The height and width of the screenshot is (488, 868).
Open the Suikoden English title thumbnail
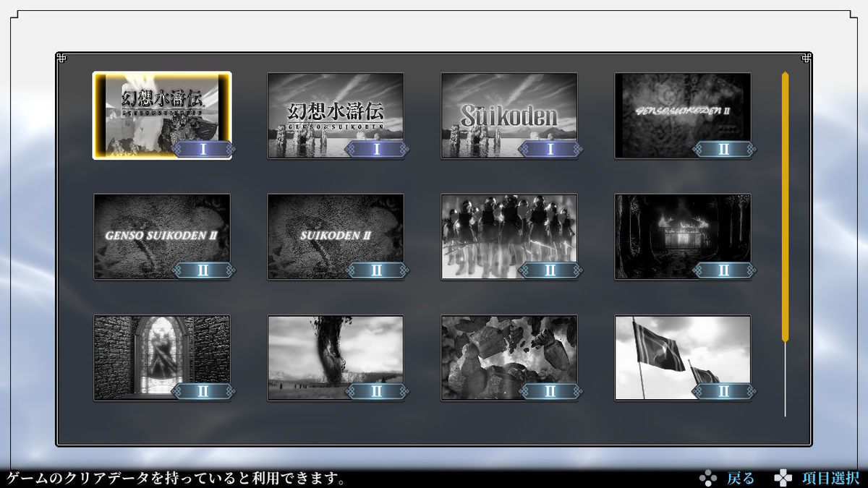coord(509,116)
